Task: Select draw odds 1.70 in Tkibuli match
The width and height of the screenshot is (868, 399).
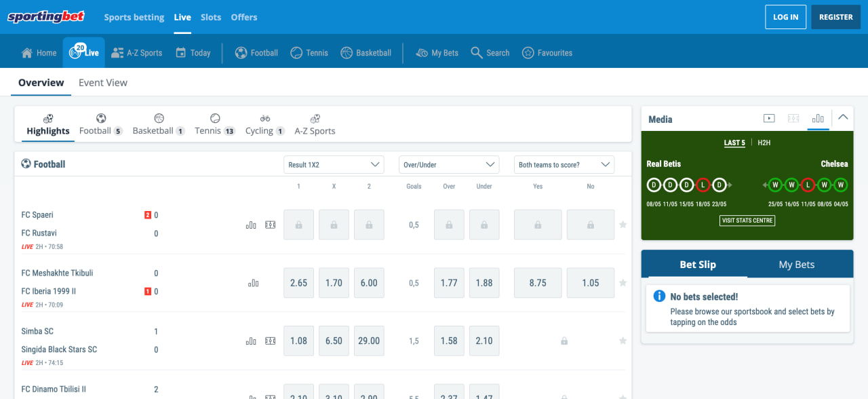Action: click(334, 283)
